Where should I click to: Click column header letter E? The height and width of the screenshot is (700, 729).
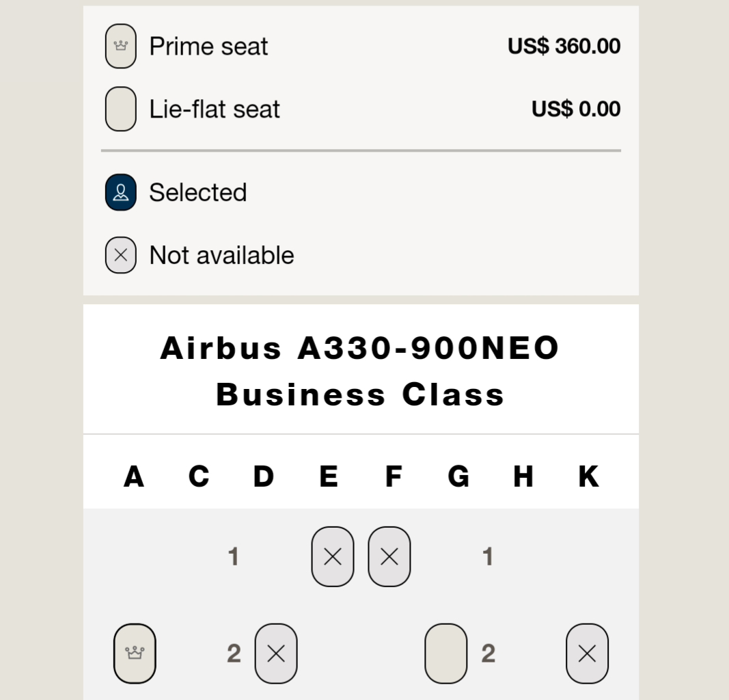[x=329, y=476]
